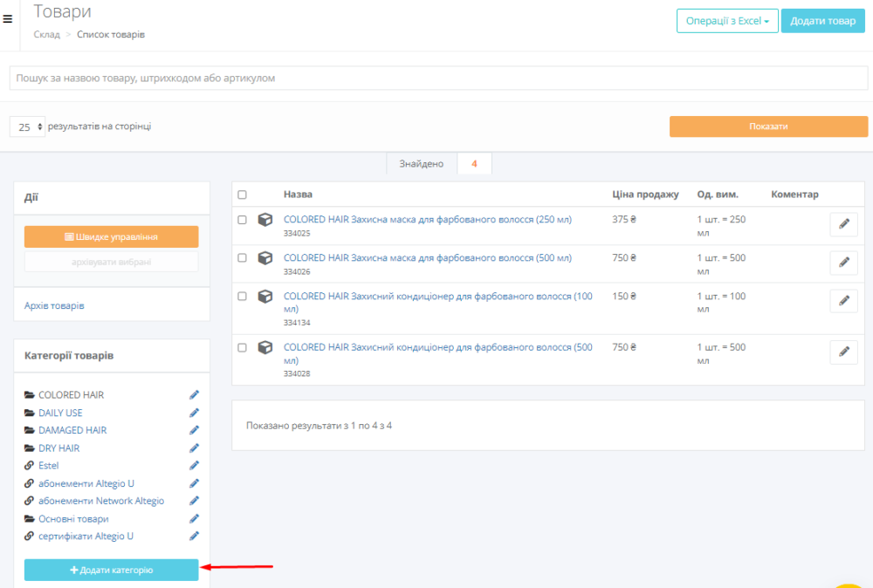The height and width of the screenshot is (588, 873).
Task: Edit the COLORED HAIR category pencil
Action: [x=194, y=395]
